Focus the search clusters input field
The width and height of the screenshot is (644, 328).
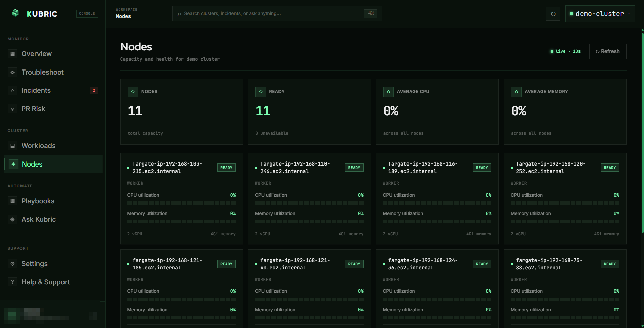click(x=277, y=14)
